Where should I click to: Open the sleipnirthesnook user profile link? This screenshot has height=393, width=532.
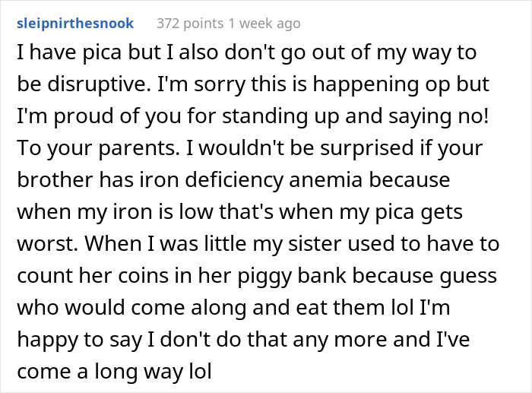[74, 24]
